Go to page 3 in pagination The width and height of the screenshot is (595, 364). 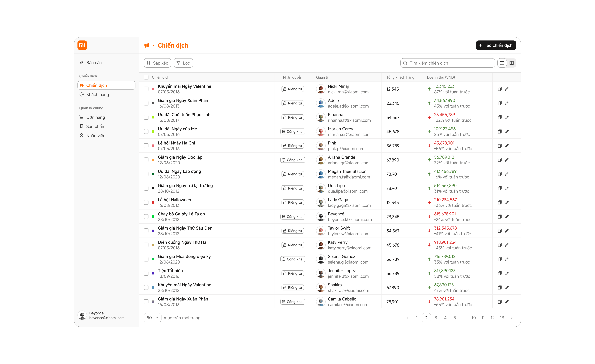point(436,318)
